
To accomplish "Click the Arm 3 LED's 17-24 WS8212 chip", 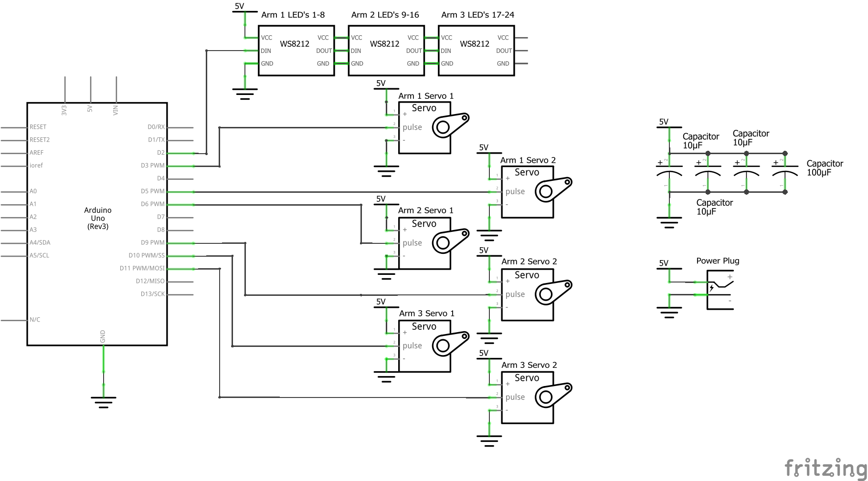I will 476,51.
